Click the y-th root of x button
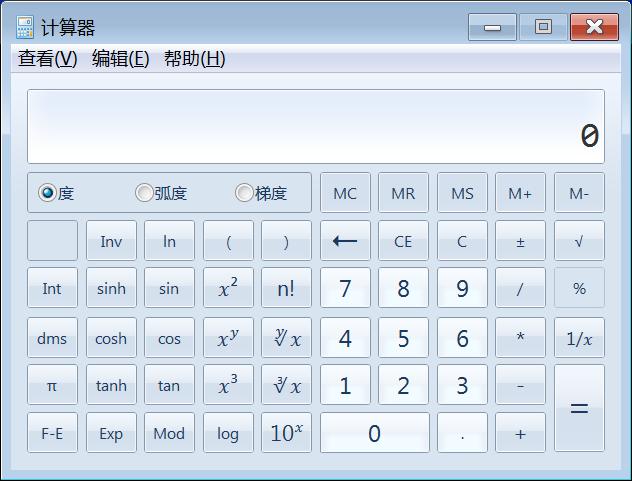The height and width of the screenshot is (481, 632). click(286, 337)
